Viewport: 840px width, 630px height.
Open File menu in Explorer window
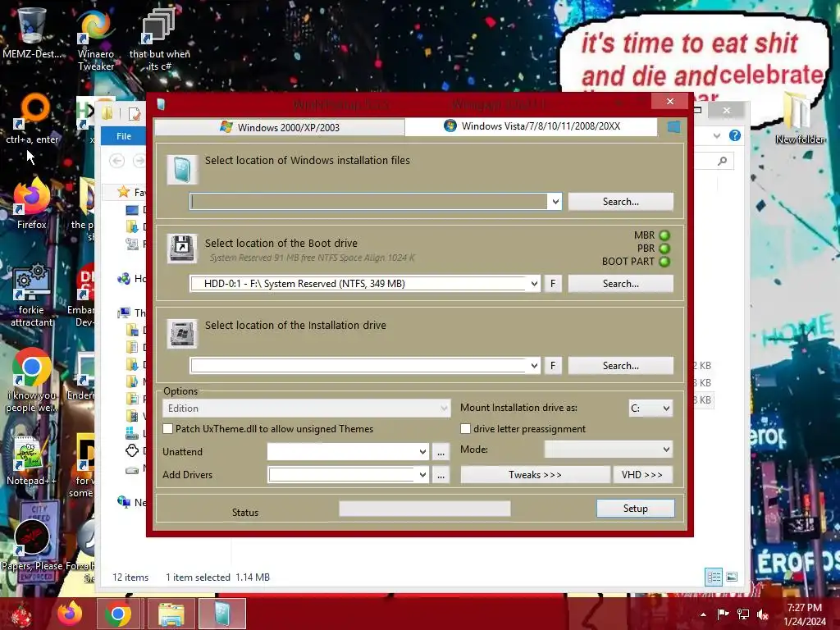pos(124,136)
